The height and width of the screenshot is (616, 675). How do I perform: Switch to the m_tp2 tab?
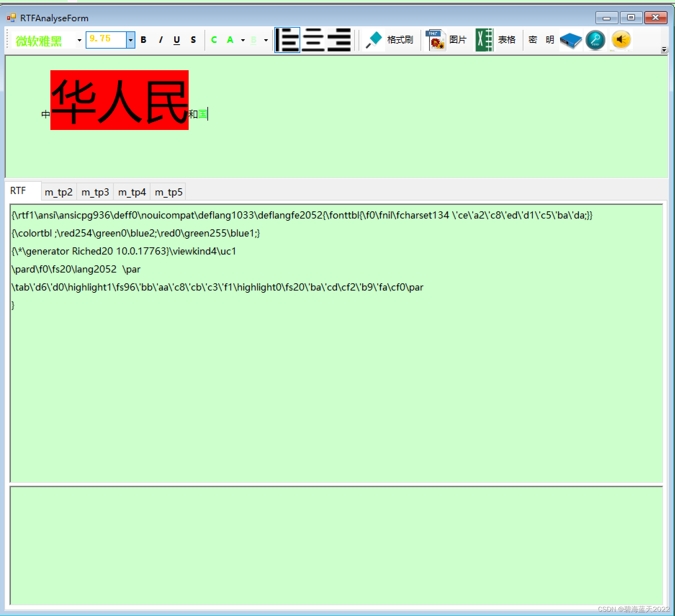[58, 191]
